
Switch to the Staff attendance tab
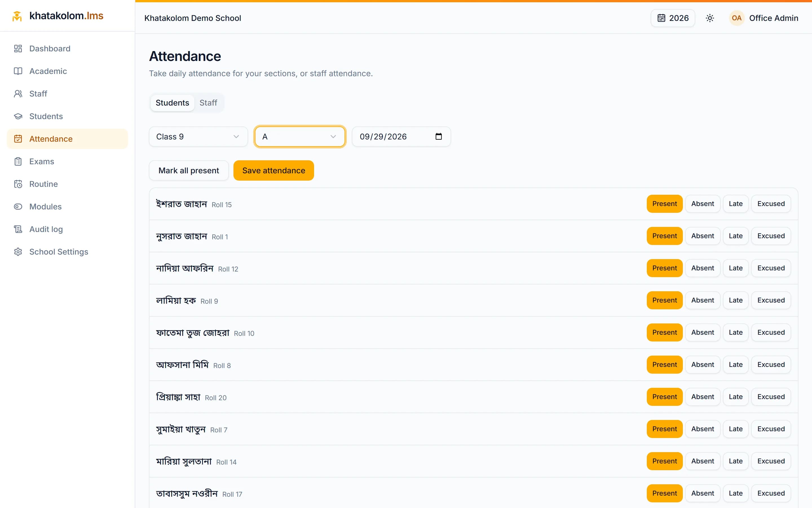tap(208, 103)
